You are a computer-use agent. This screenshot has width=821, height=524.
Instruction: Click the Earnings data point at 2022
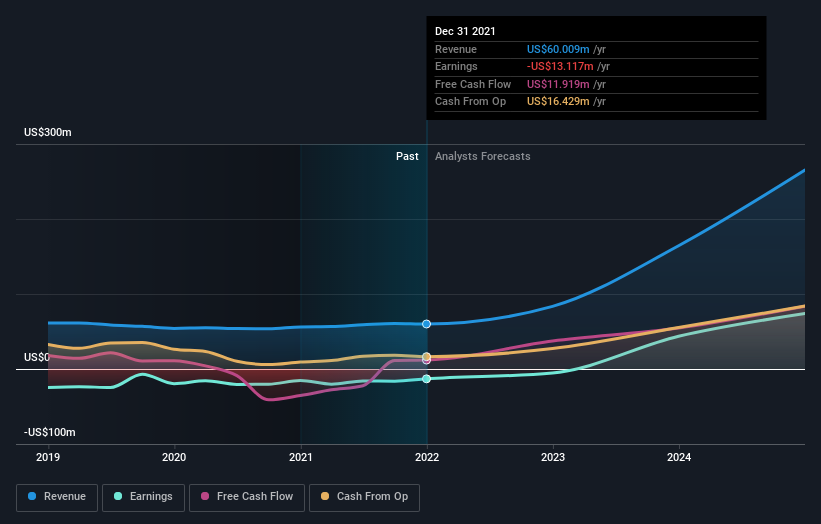click(x=426, y=378)
